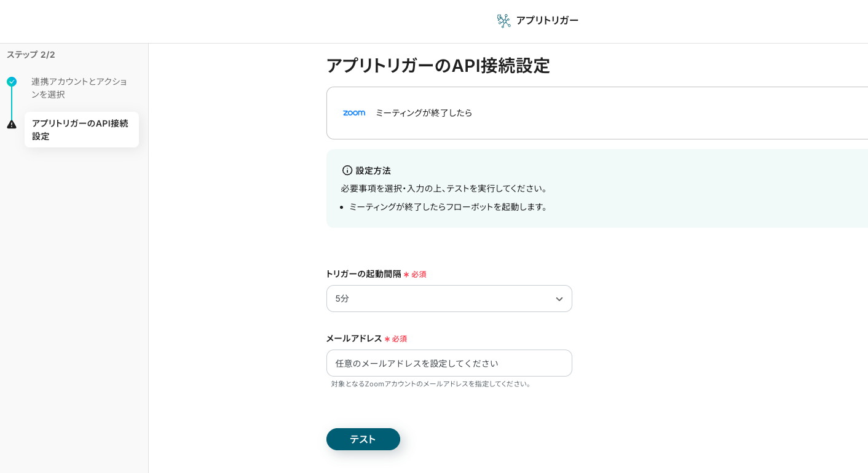868x473 pixels.
Task: Click the フローボットを起動します bullet text
Action: click(x=448, y=207)
